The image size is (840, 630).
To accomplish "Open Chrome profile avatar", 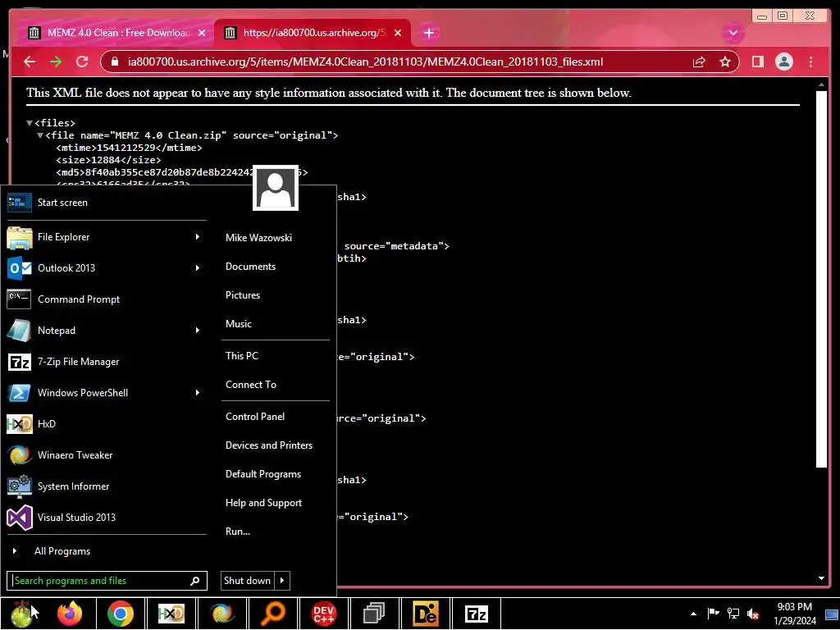I will coord(783,62).
